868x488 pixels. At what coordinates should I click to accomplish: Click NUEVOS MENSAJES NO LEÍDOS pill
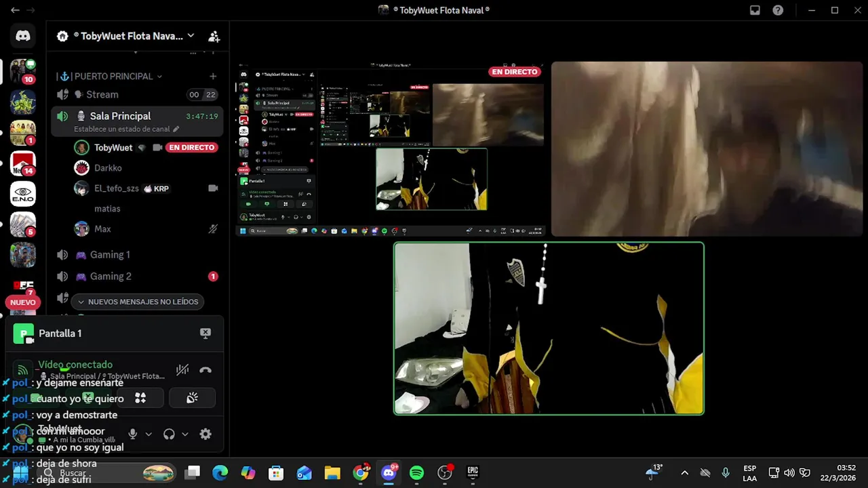[138, 302]
